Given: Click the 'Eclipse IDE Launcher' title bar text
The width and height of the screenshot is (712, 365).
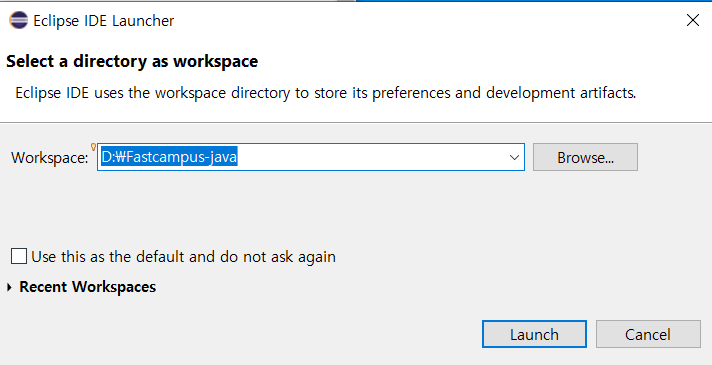Looking at the screenshot, I should coord(104,20).
